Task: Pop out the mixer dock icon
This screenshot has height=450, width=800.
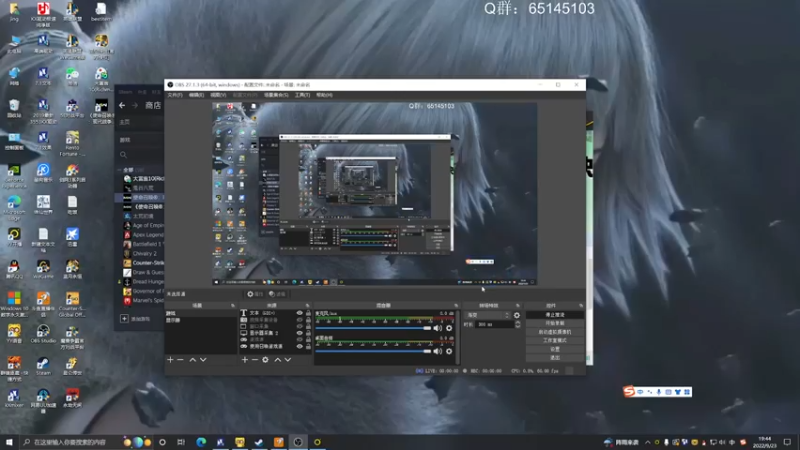Action: click(456, 306)
